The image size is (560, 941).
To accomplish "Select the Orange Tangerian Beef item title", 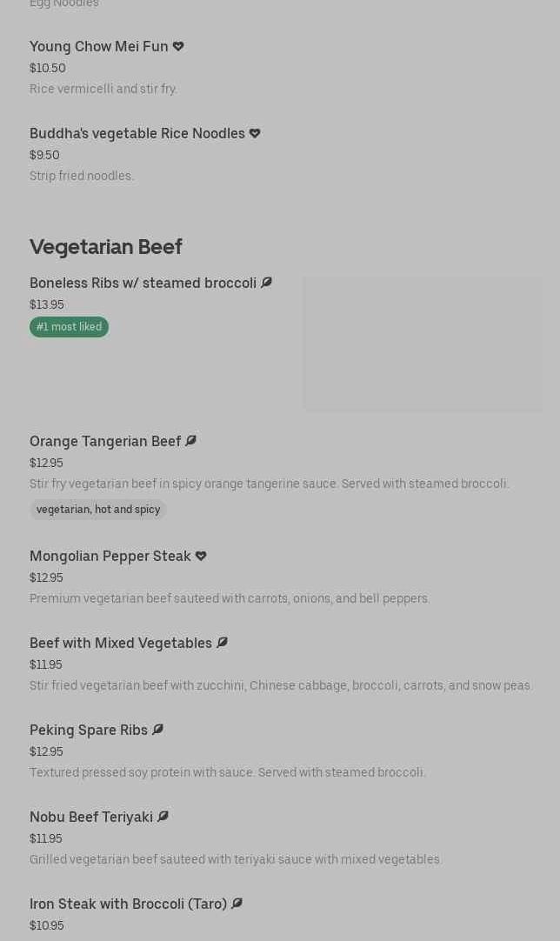I will pos(105,441).
